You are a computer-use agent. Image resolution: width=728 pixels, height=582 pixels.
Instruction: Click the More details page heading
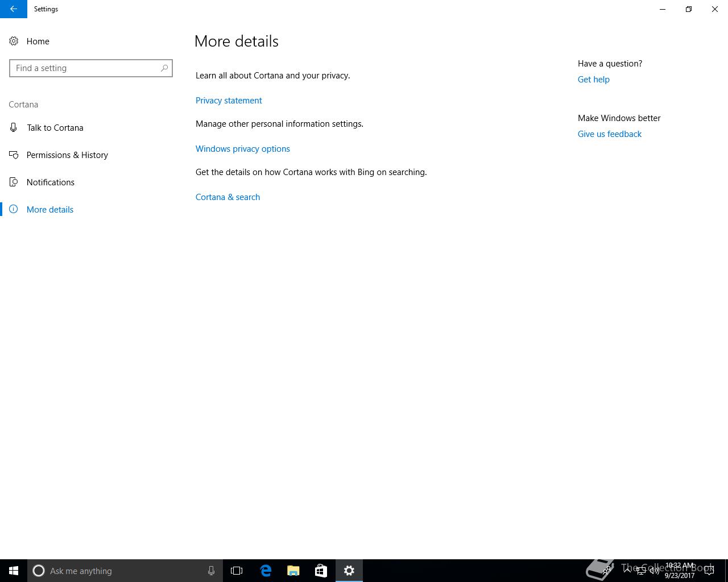tap(237, 41)
